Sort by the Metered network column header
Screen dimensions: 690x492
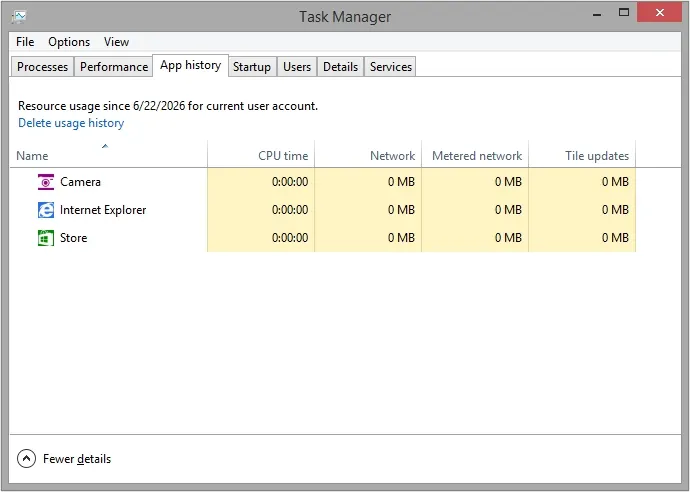(x=475, y=154)
